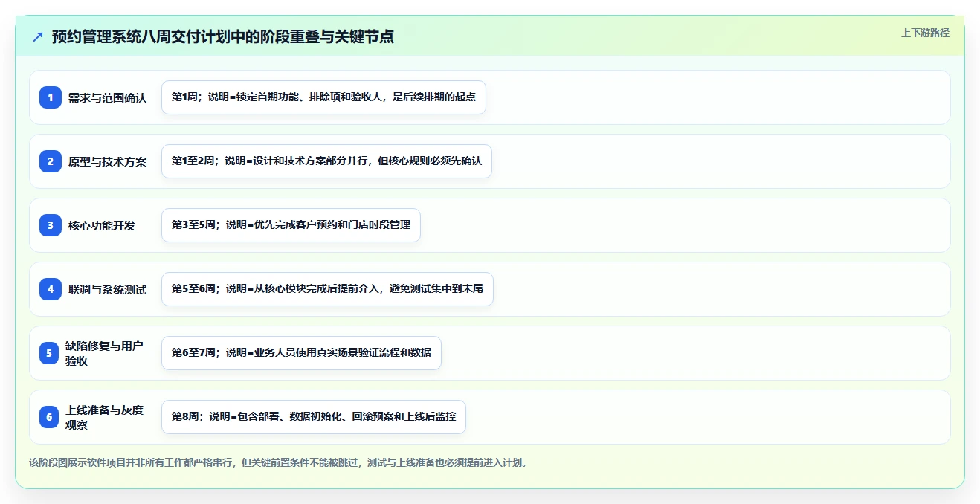This screenshot has width=980, height=504.
Task: Click step badge number 5
Action: tap(49, 353)
